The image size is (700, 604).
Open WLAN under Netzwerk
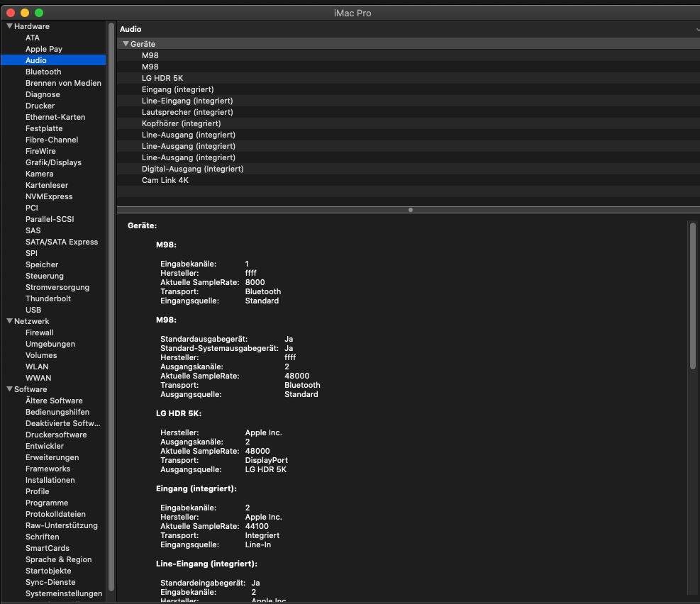pyautogui.click(x=37, y=367)
